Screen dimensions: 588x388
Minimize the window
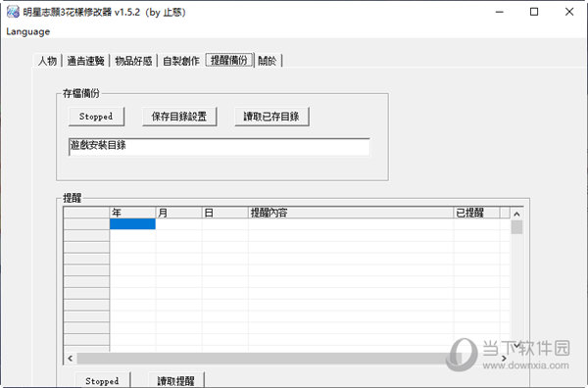pyautogui.click(x=499, y=12)
